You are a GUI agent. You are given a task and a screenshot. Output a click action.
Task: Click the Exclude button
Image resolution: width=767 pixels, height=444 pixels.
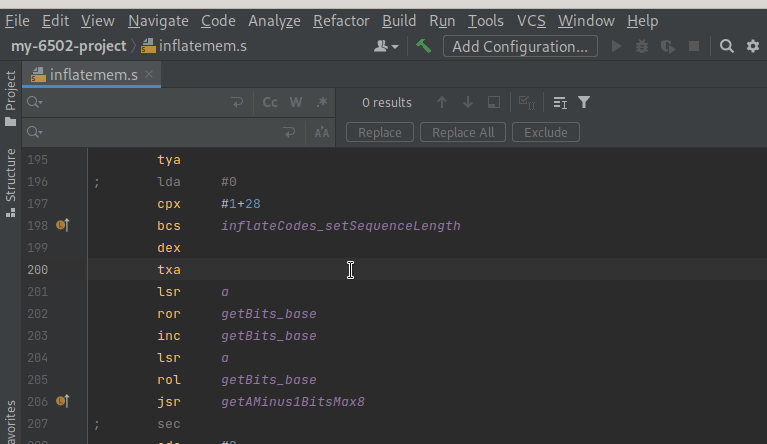[545, 132]
